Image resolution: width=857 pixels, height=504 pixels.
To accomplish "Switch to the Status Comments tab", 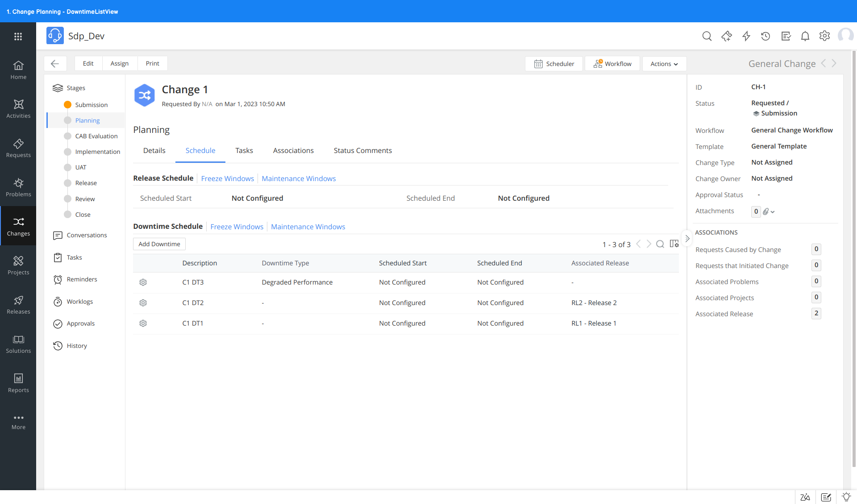I will pyautogui.click(x=363, y=151).
